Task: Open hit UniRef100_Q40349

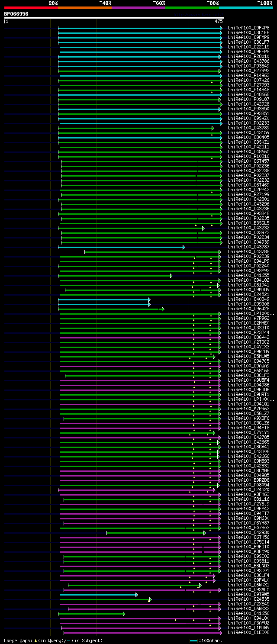Action: [248, 299]
